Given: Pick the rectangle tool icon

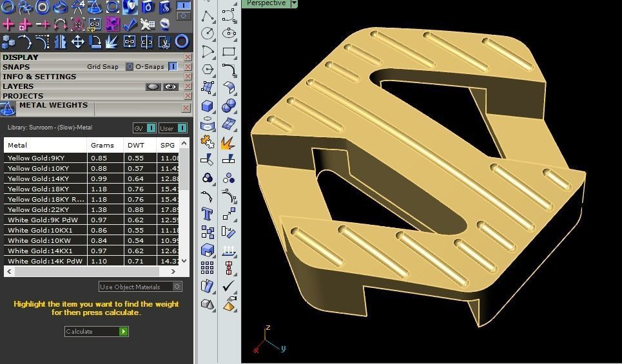Looking at the screenshot, I should click(x=229, y=52).
